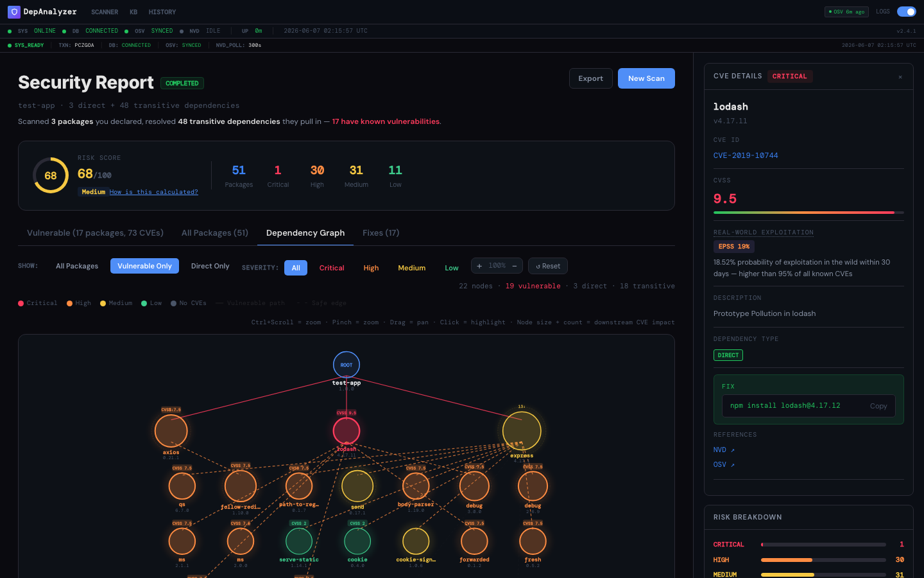
Task: Toggle the LOGS switch
Action: point(907,12)
